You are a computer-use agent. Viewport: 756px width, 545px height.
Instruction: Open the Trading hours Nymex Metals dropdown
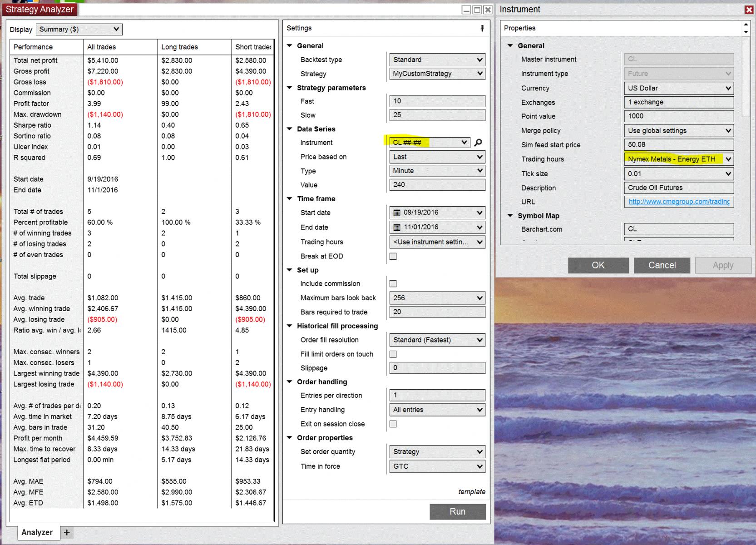pos(679,159)
